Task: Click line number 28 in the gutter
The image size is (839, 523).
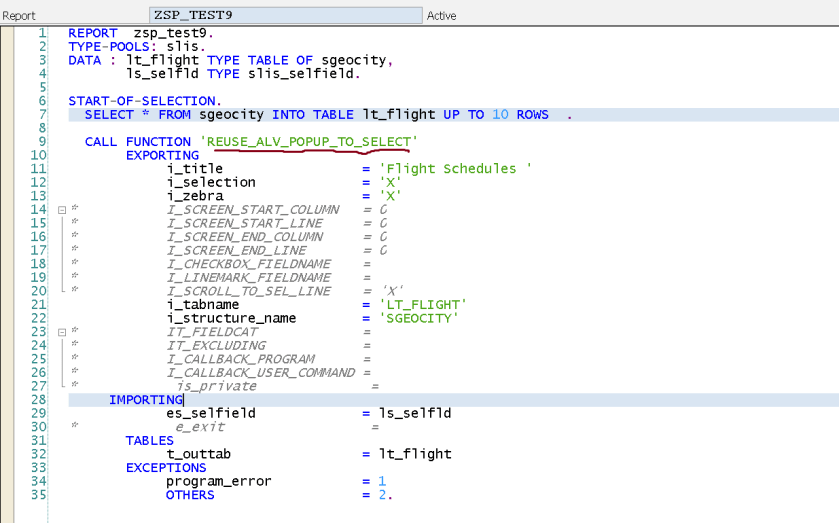Action: point(38,400)
